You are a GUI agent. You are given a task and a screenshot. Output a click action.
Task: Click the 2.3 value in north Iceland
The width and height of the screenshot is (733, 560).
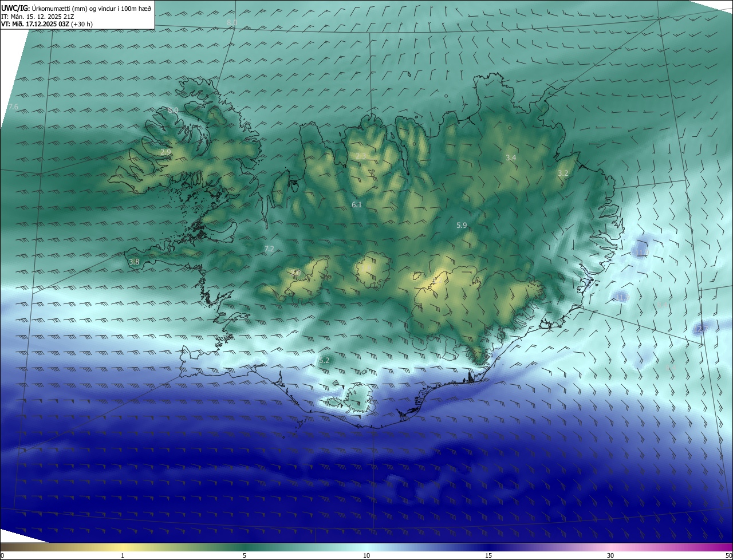click(361, 156)
